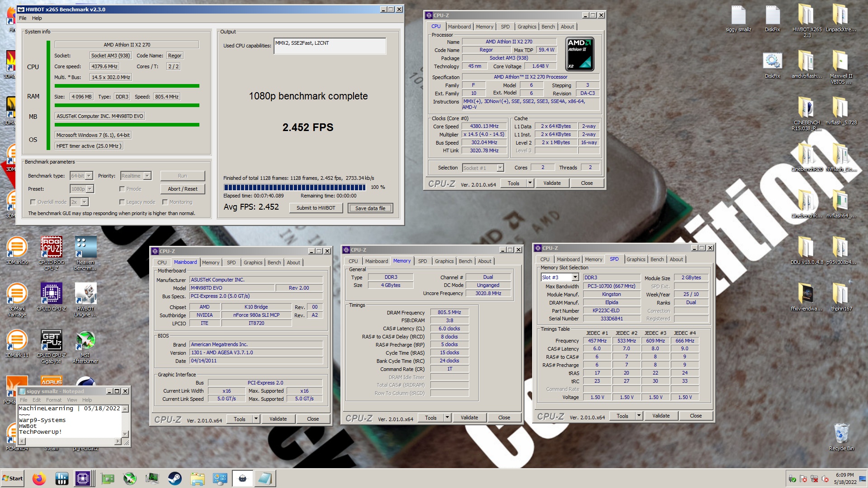Click the Used CPU capabilities text field
Image resolution: width=868 pixels, height=488 pixels.
click(x=330, y=46)
